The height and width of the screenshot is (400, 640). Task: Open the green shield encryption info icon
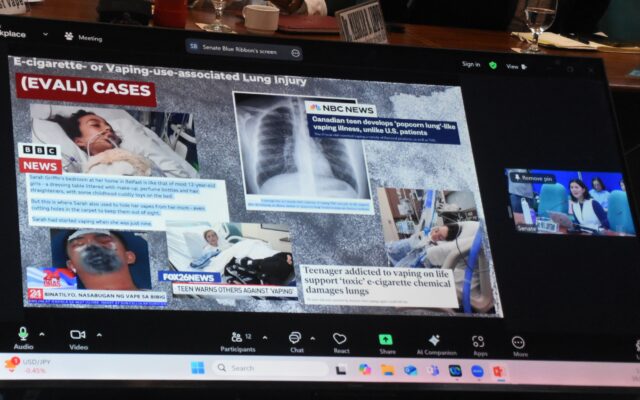tap(493, 65)
